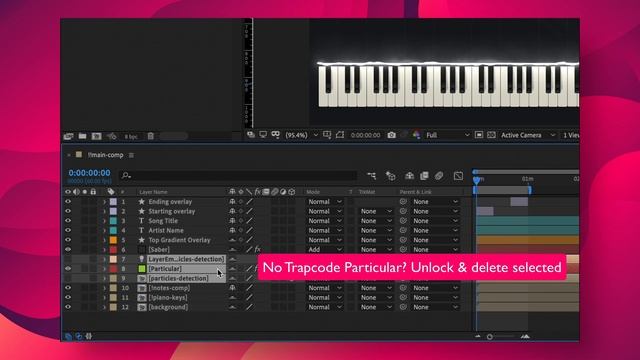Toggle eye for the Saber layer
This screenshot has height=360, width=640.
tap(68, 249)
